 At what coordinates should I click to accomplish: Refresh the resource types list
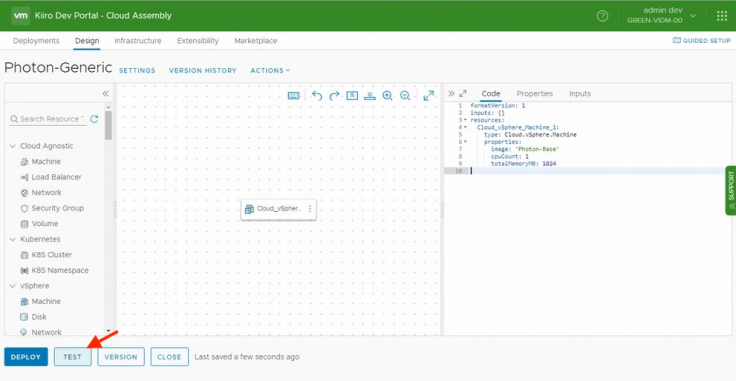[x=94, y=119]
